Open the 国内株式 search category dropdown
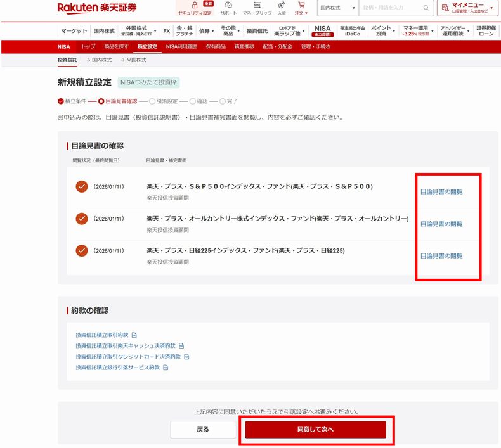 tap(338, 8)
